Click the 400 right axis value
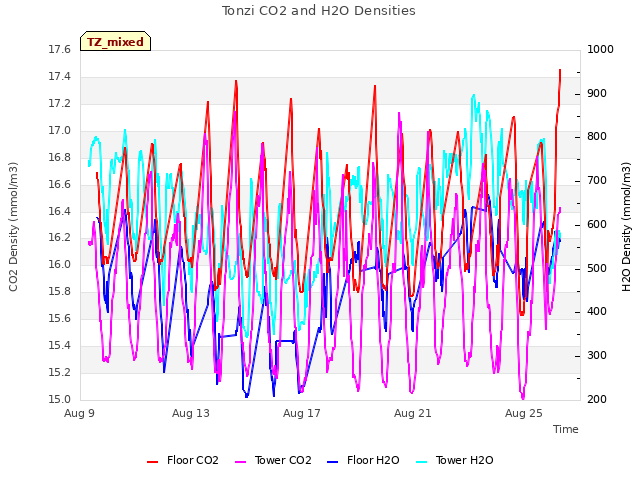The image size is (640, 480). pos(597,312)
